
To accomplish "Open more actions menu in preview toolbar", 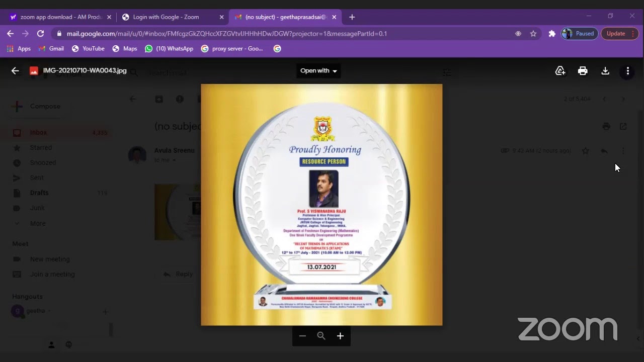I will point(627,71).
